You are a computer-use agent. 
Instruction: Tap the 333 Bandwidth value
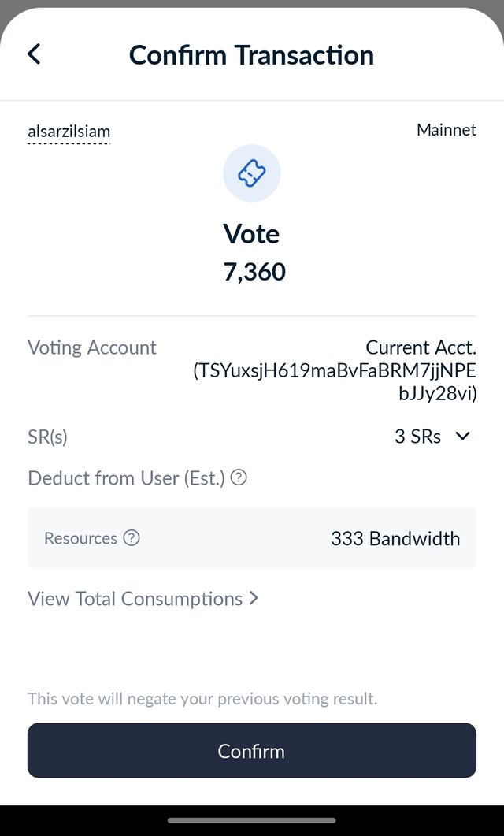(395, 538)
